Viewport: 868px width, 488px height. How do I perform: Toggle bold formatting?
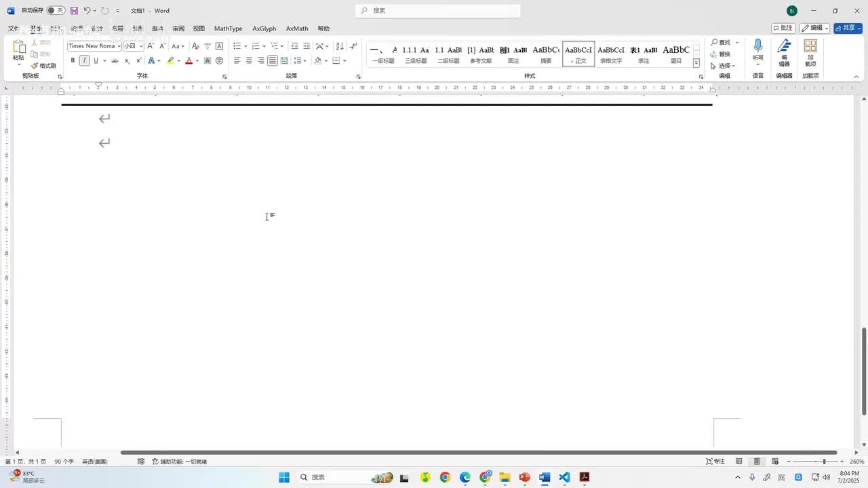click(73, 61)
